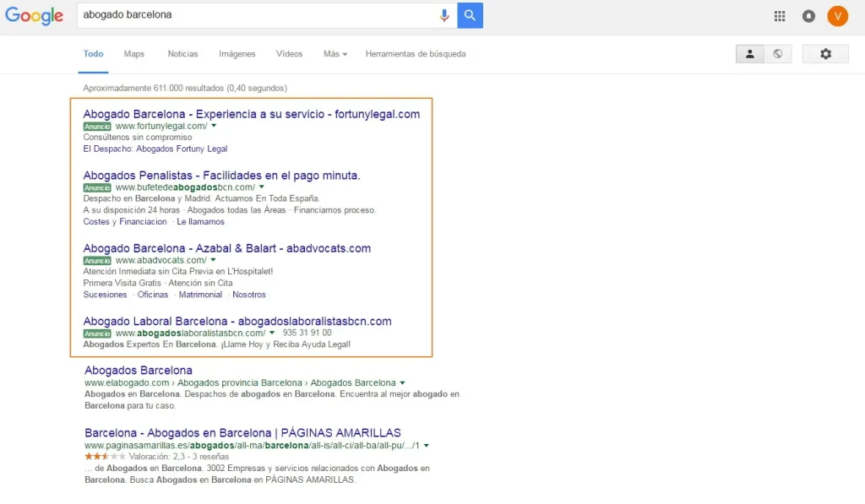Click Anuncio badge of abogadoslaboralistasbcn ad
Image resolution: width=865 pixels, height=504 pixels.
pyautogui.click(x=97, y=333)
